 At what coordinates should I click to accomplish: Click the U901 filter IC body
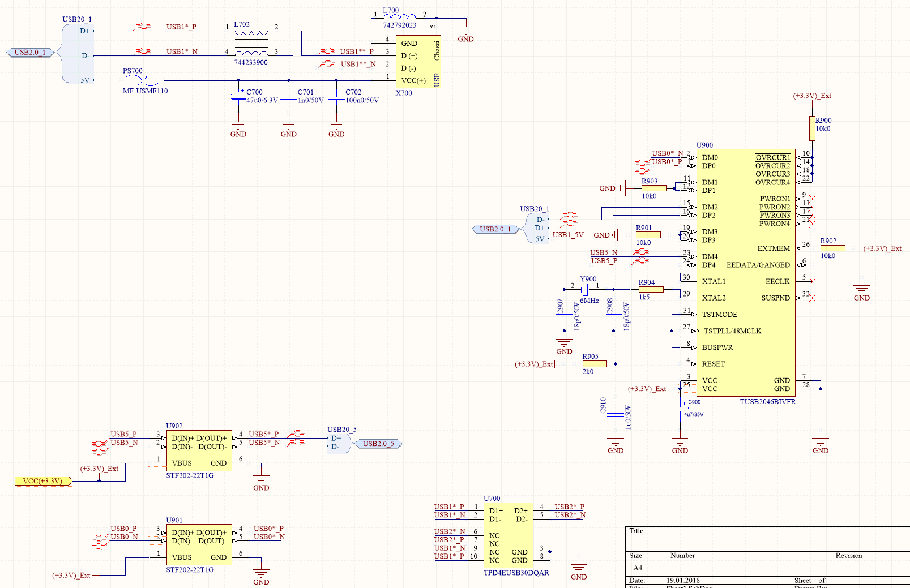pyautogui.click(x=199, y=544)
